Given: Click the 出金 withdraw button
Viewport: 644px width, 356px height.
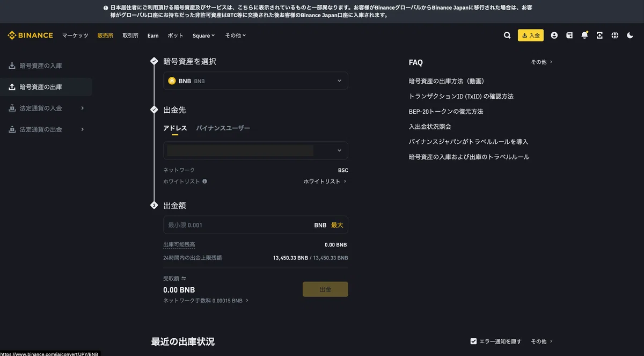Looking at the screenshot, I should [325, 289].
